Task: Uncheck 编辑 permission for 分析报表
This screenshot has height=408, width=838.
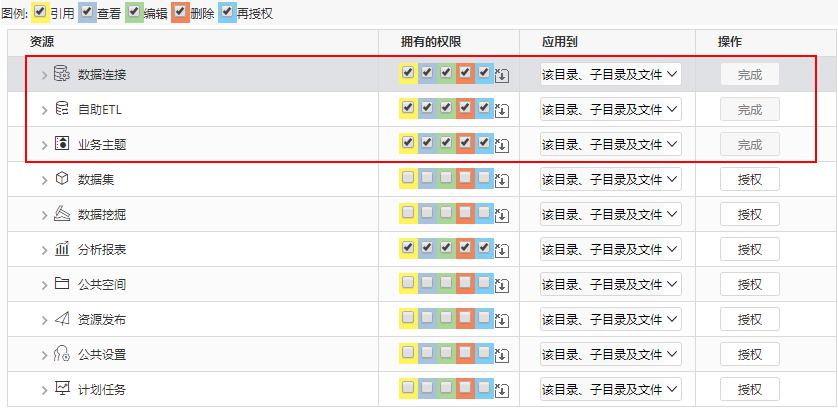Action: pos(446,247)
